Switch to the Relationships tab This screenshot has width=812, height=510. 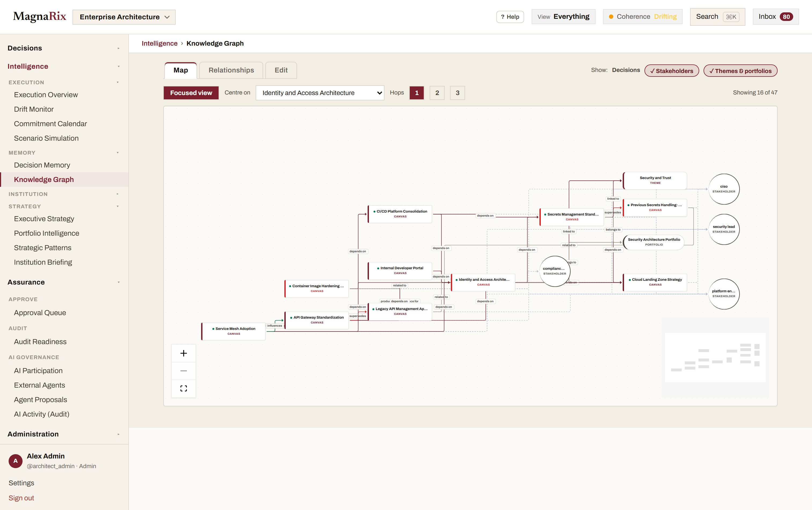tap(231, 70)
